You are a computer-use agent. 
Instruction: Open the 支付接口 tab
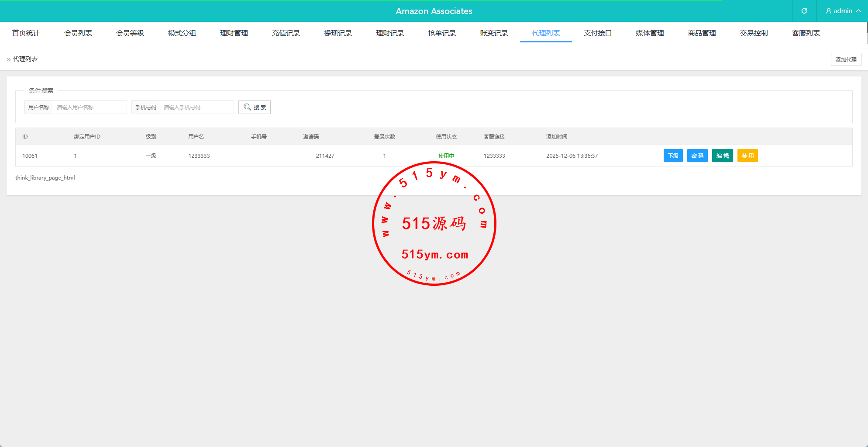coord(598,33)
